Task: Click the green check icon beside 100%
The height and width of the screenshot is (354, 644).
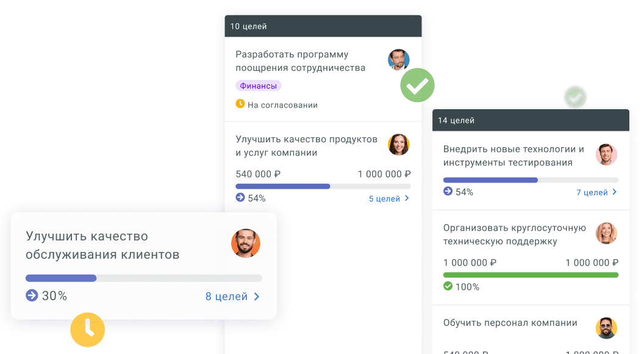Action: (x=448, y=286)
